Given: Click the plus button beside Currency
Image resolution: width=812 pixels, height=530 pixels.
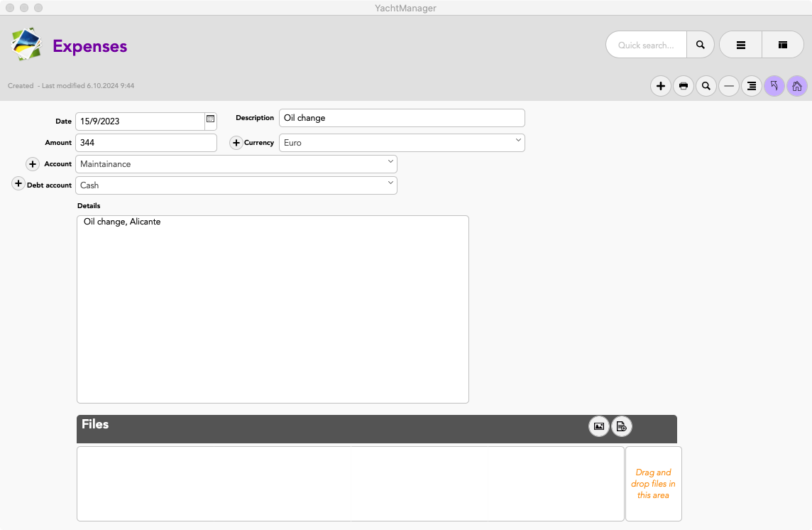Looking at the screenshot, I should (237, 143).
